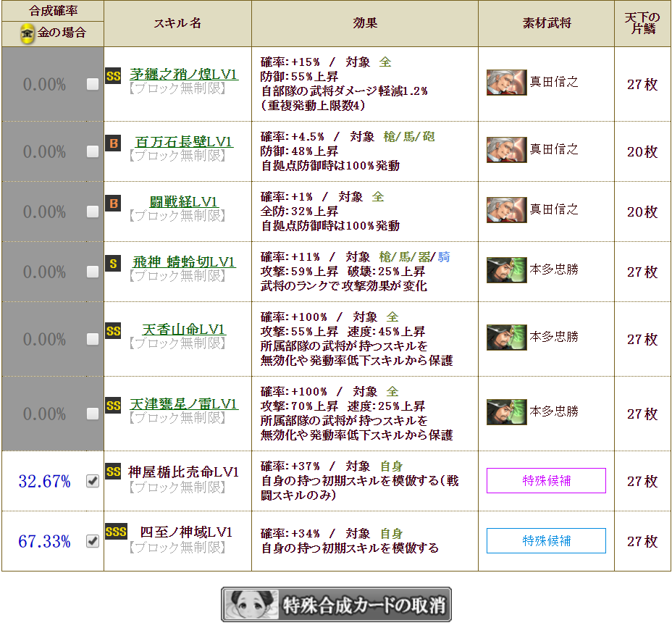Click the blue 騎 target text in 飛神 蜻蛉切 row
Screen dimensions: 672x628
coord(444,257)
